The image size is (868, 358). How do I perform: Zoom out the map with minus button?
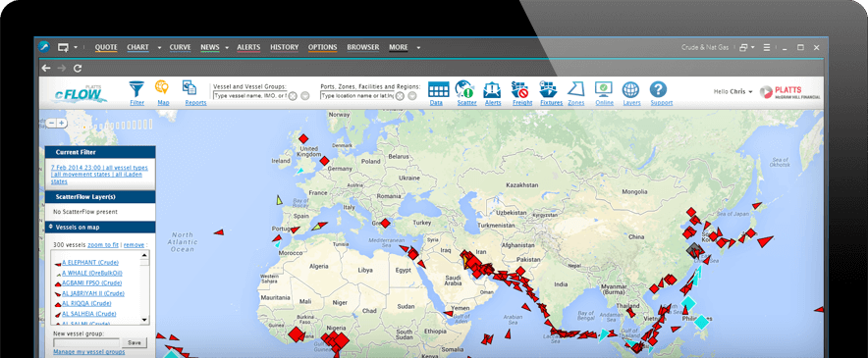(51, 123)
